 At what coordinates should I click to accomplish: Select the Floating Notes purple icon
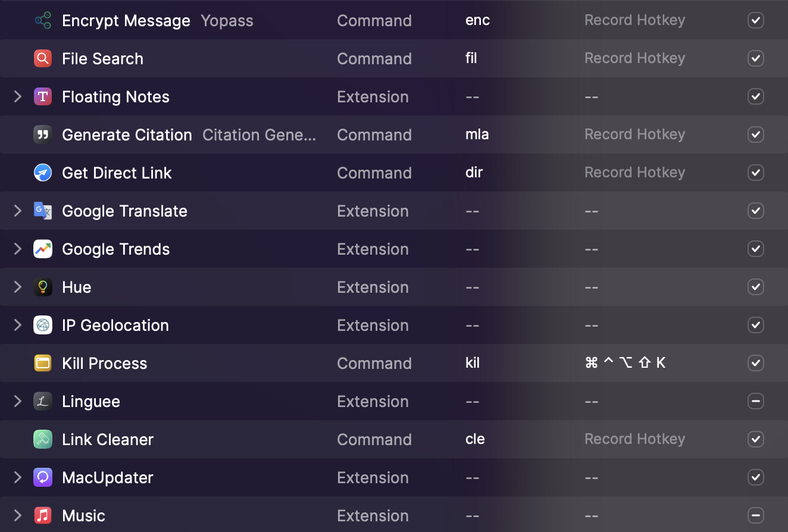[43, 97]
